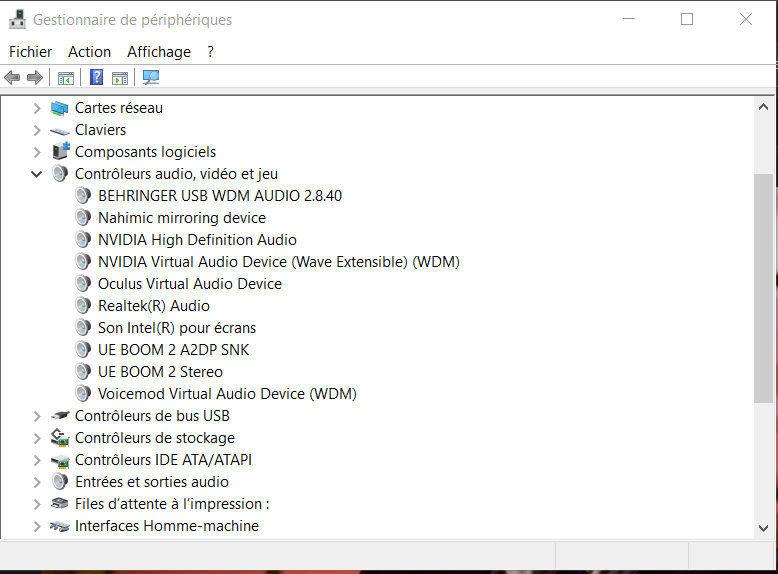778x574 pixels.
Task: Select the UE BOOM 2 A2DP SNK text
Action: (x=173, y=350)
